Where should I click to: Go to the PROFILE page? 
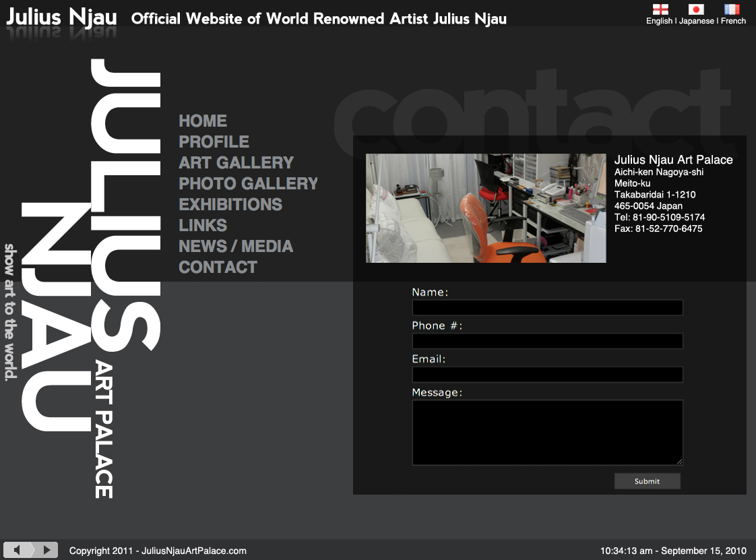tap(214, 142)
